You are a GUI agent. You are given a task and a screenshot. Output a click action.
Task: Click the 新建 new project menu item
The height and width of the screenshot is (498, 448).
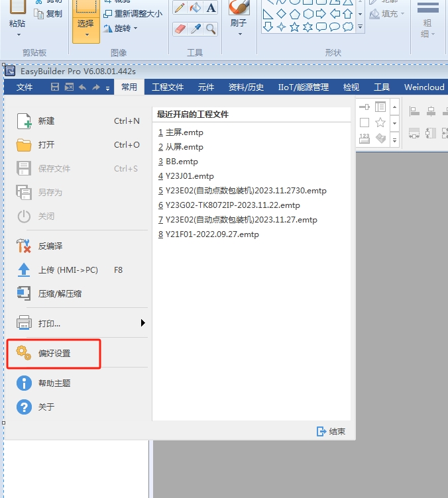pos(46,121)
